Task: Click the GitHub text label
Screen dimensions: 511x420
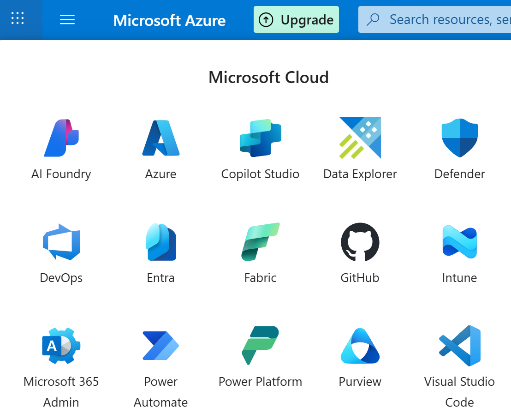Action: coord(360,278)
